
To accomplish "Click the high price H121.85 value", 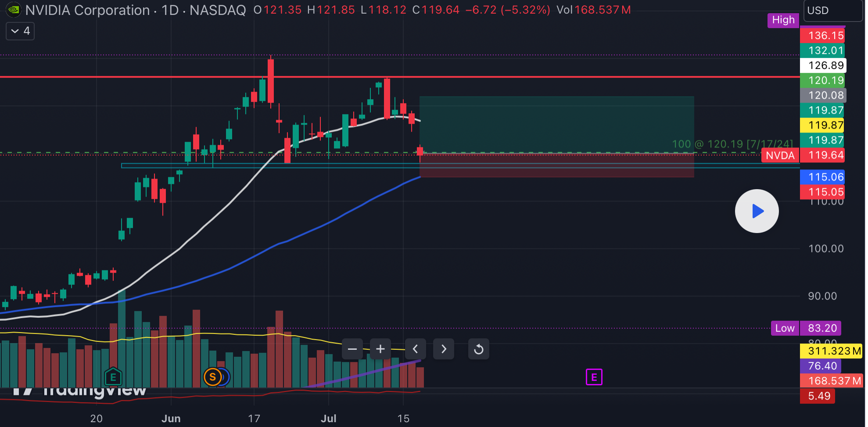I will [331, 10].
